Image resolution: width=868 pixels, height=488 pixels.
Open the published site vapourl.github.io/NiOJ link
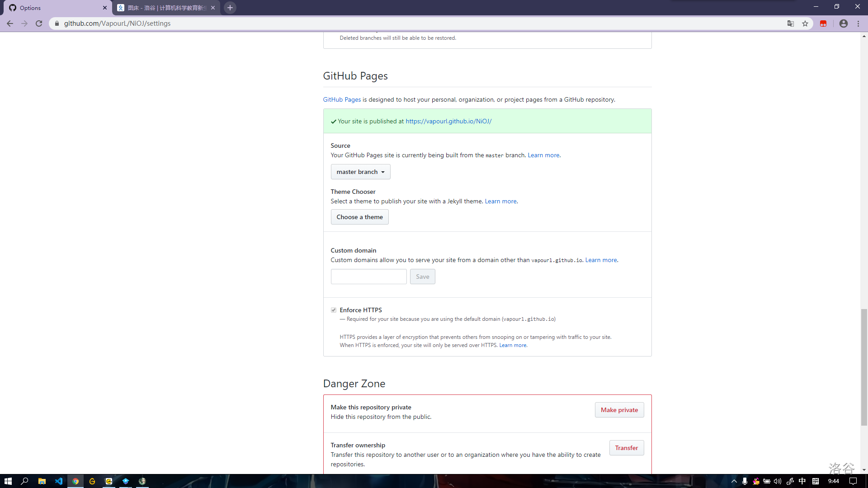(448, 121)
